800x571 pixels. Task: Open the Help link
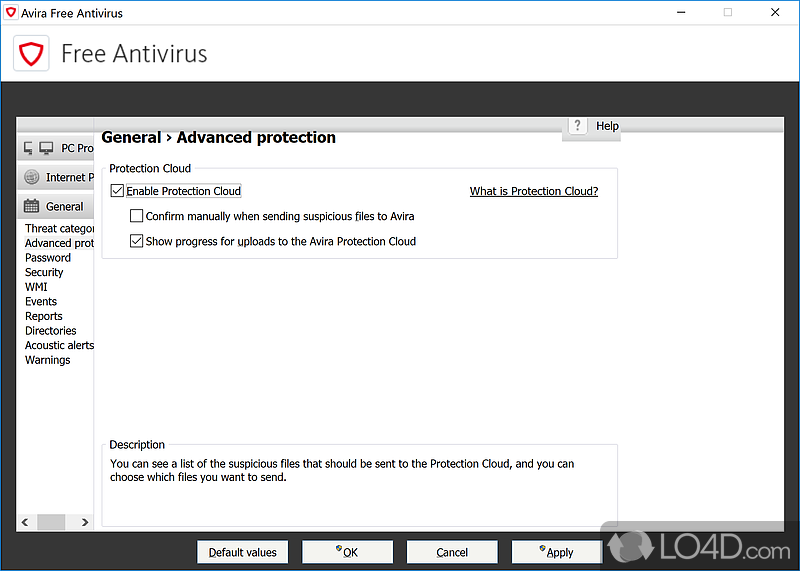(607, 126)
